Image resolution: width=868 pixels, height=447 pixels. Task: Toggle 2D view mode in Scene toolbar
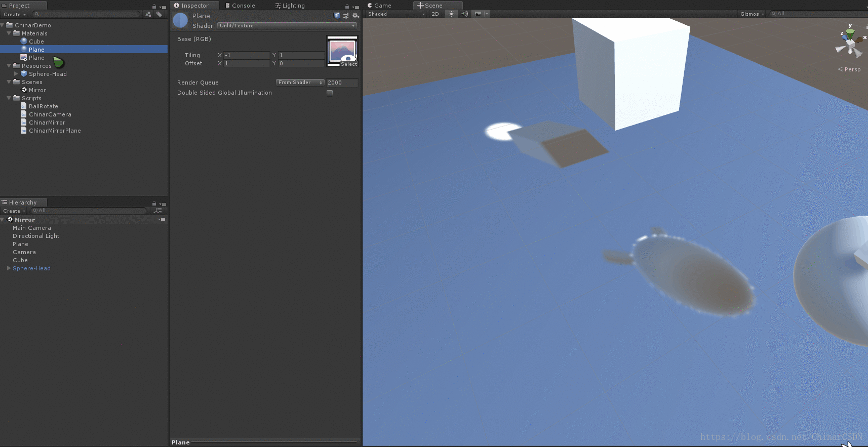coord(435,14)
